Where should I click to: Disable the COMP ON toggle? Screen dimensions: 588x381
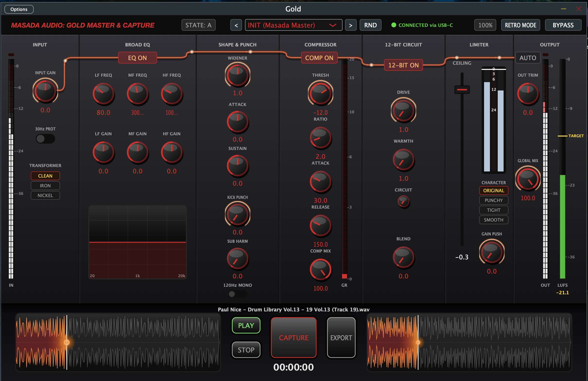(319, 58)
